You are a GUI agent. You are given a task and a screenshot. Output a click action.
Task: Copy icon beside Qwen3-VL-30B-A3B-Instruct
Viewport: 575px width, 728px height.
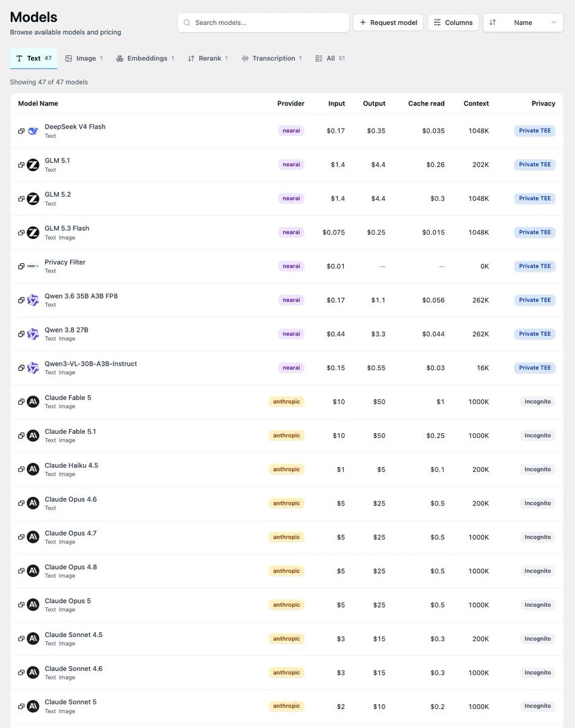pyautogui.click(x=21, y=368)
